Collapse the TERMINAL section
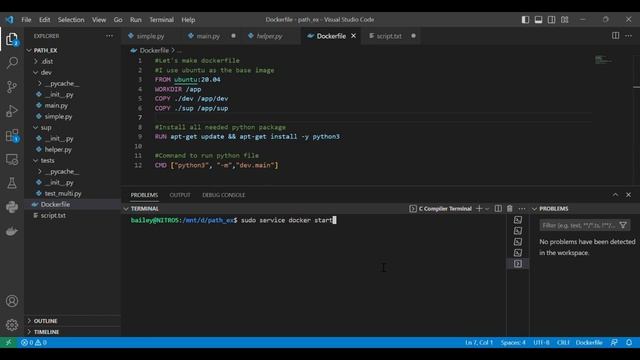This screenshot has width=640, height=360. click(x=126, y=209)
